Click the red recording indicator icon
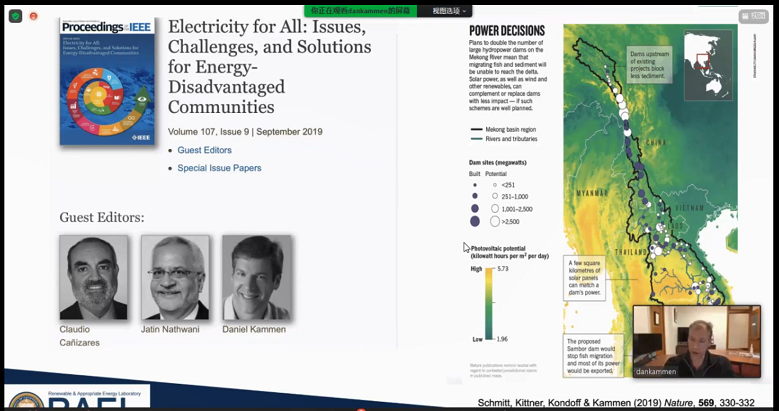779x411 pixels. pos(33,16)
